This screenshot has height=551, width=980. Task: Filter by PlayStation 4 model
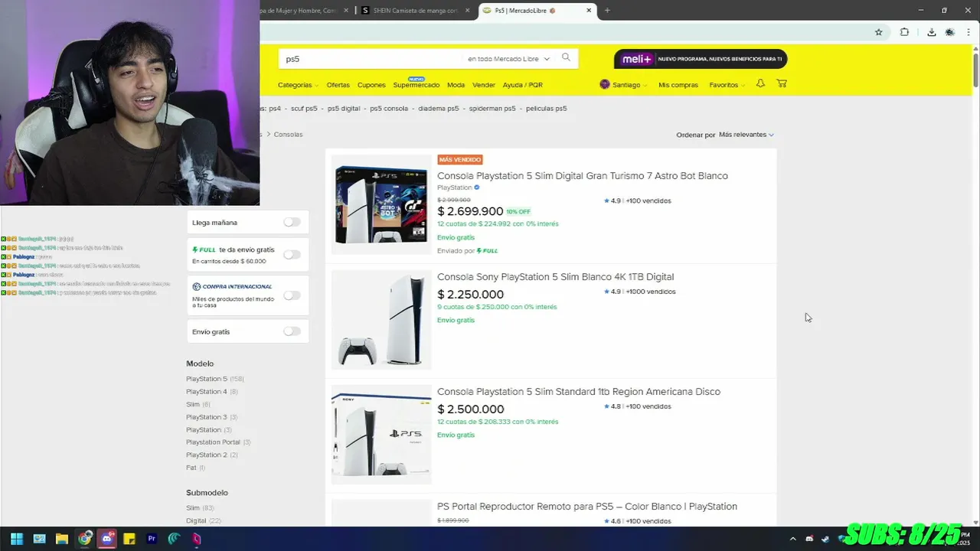click(207, 392)
